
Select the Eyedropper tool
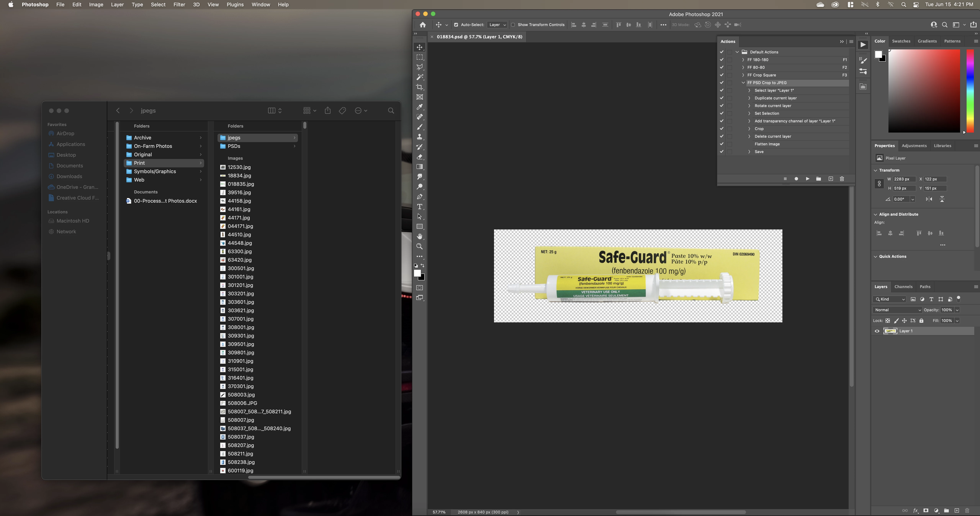420,107
